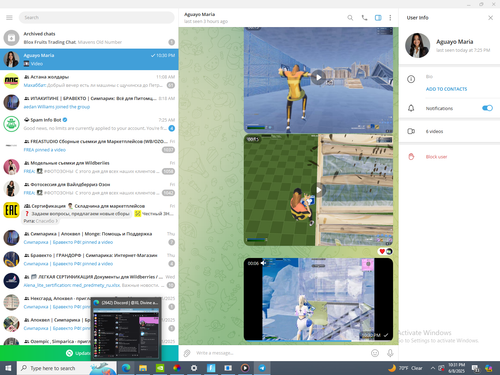
Task: Open the Telegram hamburger menu
Action: click(9, 17)
